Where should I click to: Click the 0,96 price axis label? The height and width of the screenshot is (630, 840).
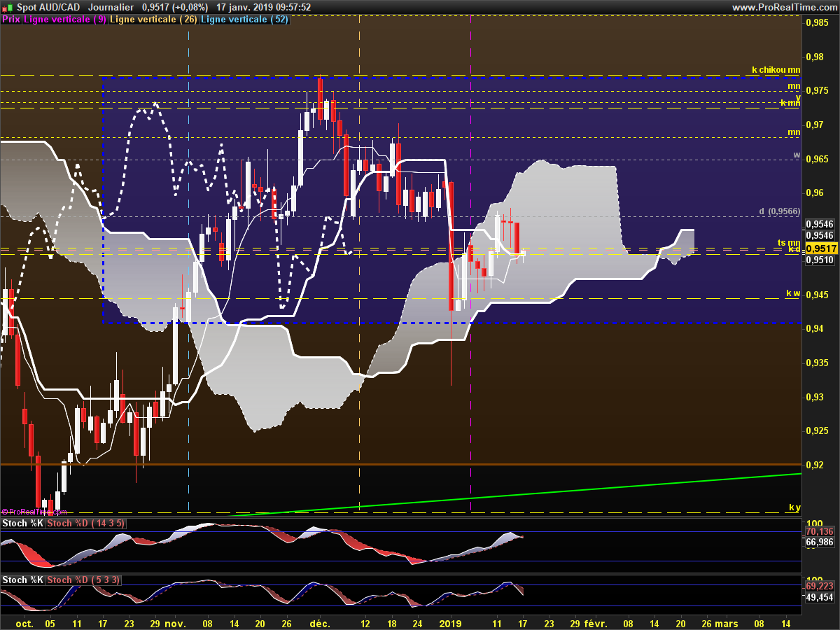[x=815, y=192]
